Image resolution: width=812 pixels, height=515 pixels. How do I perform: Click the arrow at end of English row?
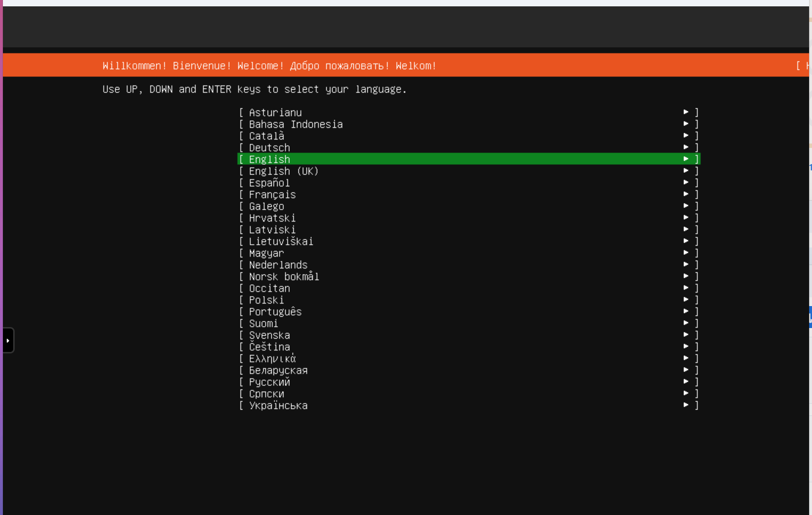(686, 159)
